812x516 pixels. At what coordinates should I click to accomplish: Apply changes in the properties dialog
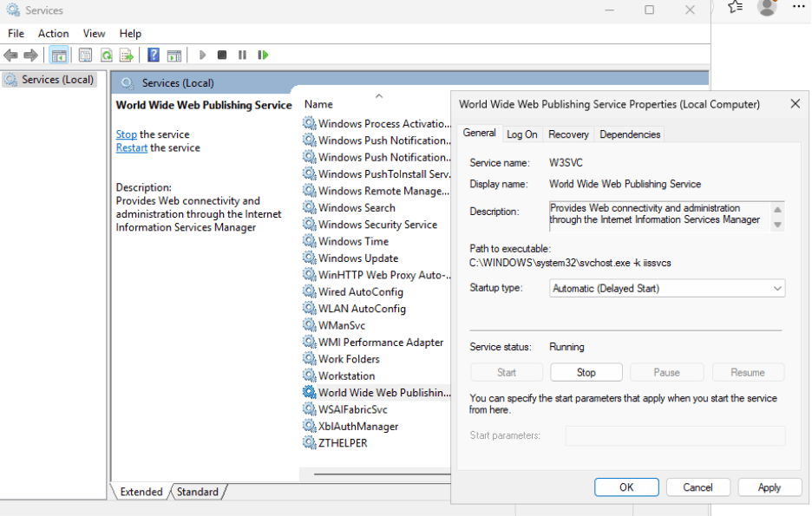[x=769, y=487]
